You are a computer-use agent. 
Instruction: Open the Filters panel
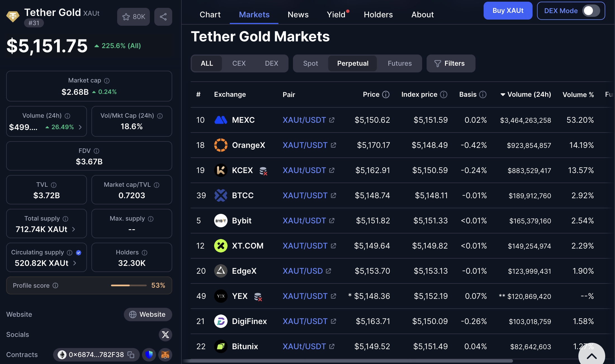point(451,63)
